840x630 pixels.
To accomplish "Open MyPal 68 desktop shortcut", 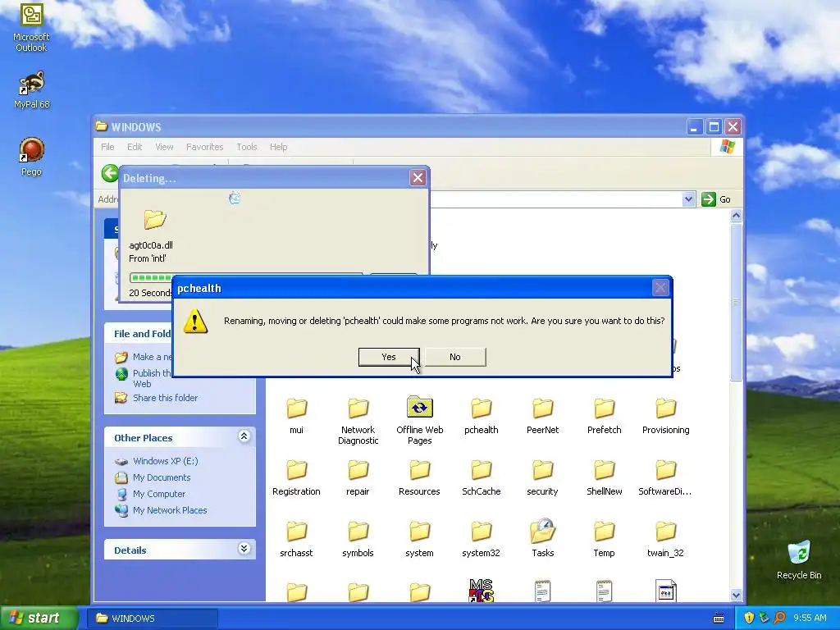I will click(x=31, y=90).
